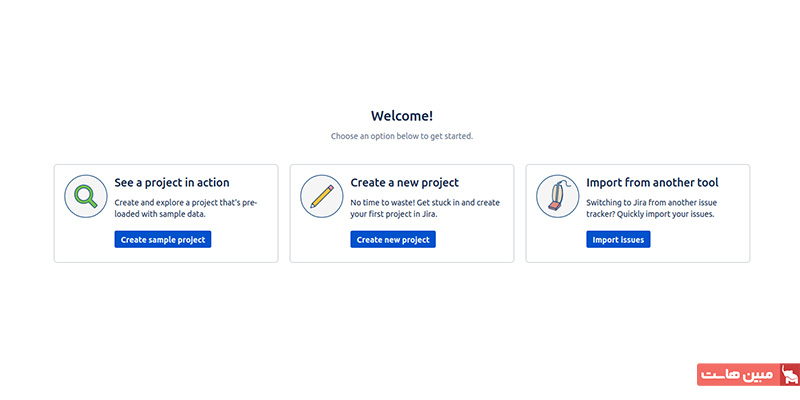The image size is (800, 400).
Task: Select the Import issues button
Action: tap(618, 239)
